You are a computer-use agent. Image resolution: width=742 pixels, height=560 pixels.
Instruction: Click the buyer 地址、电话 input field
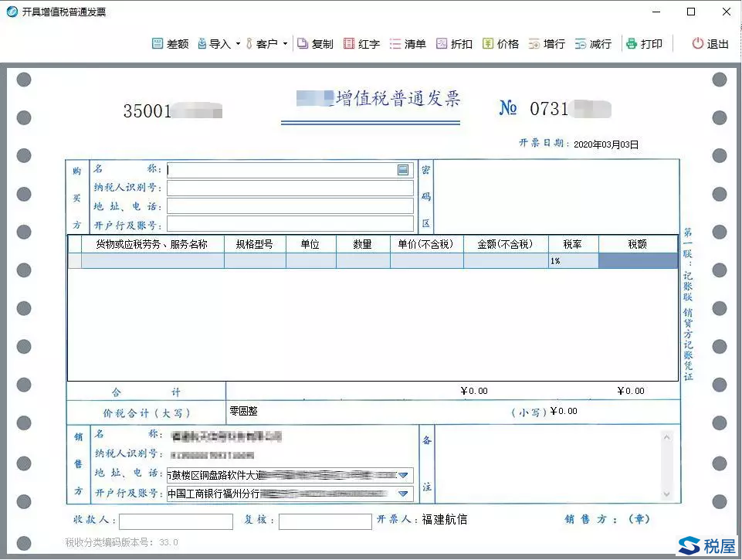290,206
